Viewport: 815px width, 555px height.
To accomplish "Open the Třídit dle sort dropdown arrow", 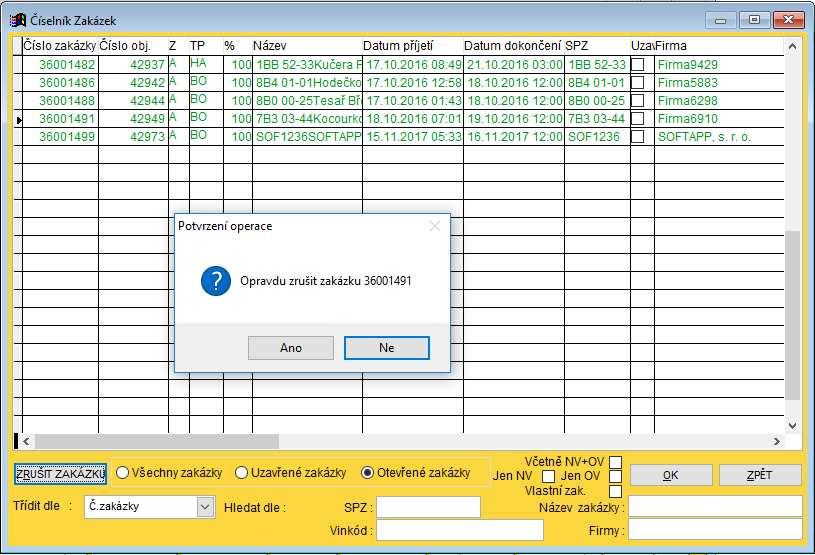I will [x=205, y=507].
